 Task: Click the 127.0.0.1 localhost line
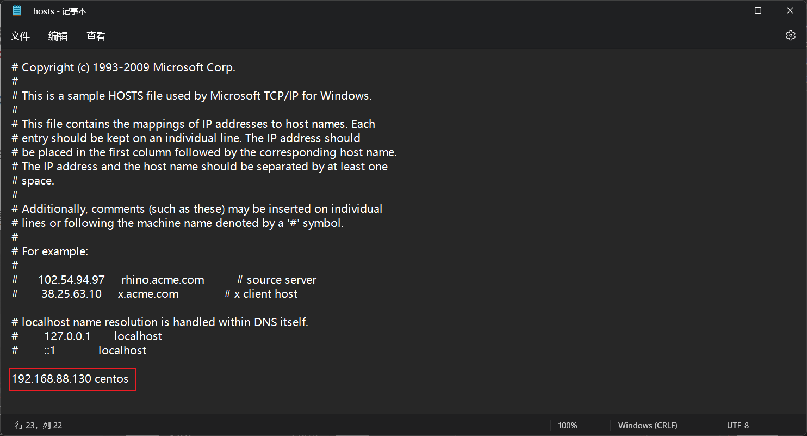tap(86, 336)
